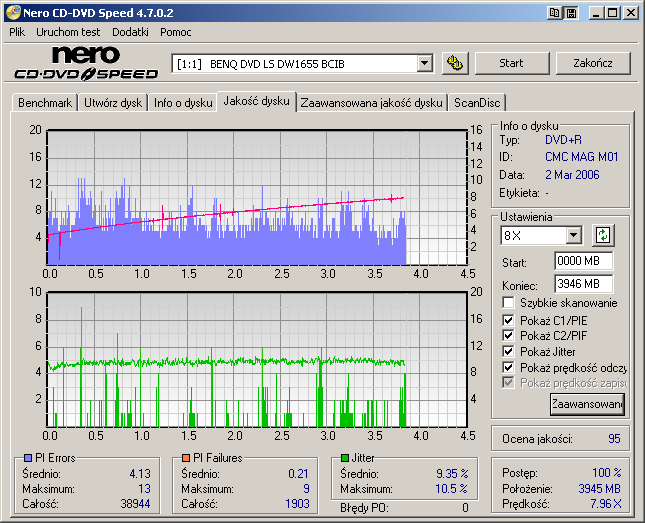Image resolution: width=645 pixels, height=523 pixels.
Task: Toggle Pokaż prędkość odczytu checkbox
Action: point(508,367)
